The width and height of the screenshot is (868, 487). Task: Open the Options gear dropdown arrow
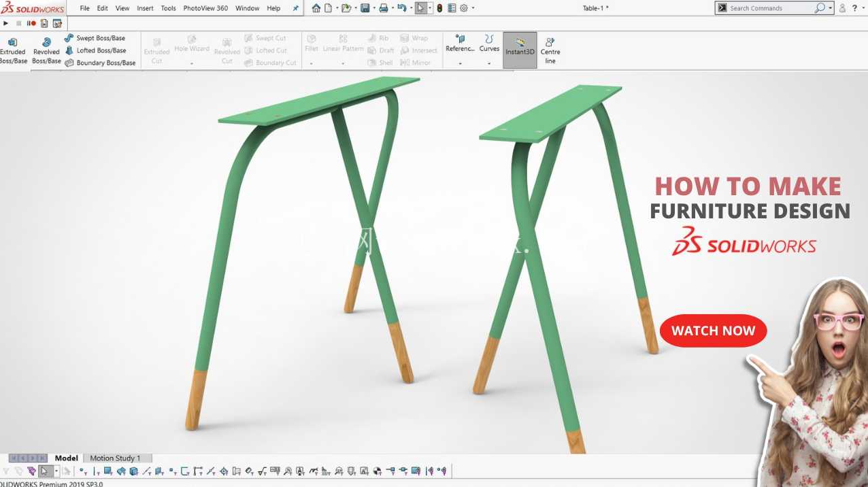[x=473, y=8]
